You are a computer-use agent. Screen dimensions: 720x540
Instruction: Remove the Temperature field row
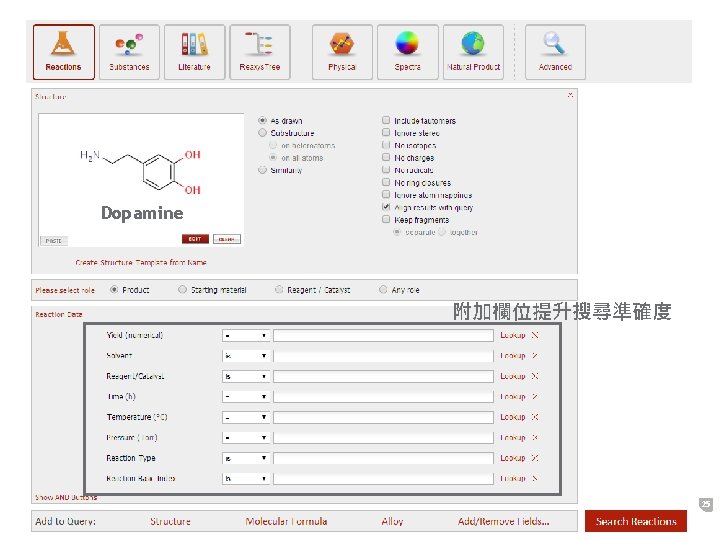(x=534, y=417)
